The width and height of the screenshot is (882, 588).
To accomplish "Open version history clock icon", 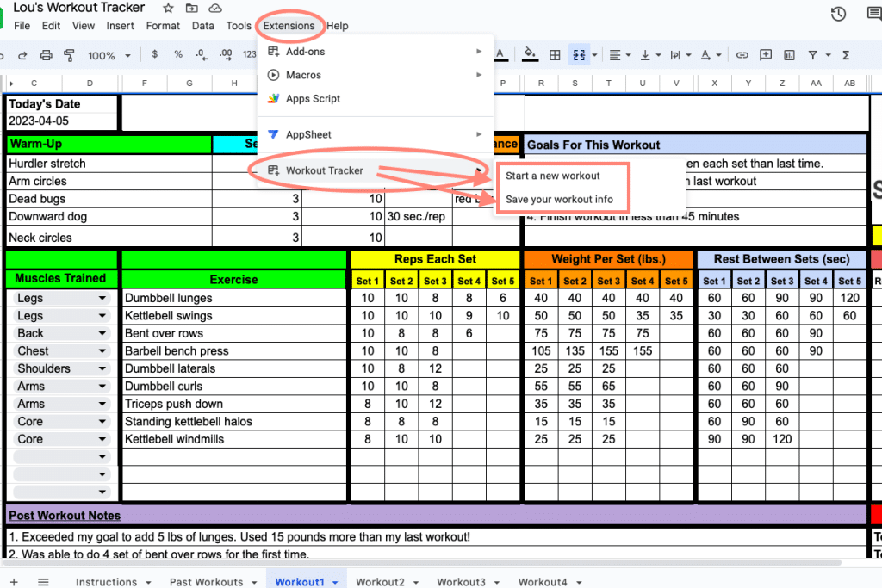I will click(x=838, y=14).
